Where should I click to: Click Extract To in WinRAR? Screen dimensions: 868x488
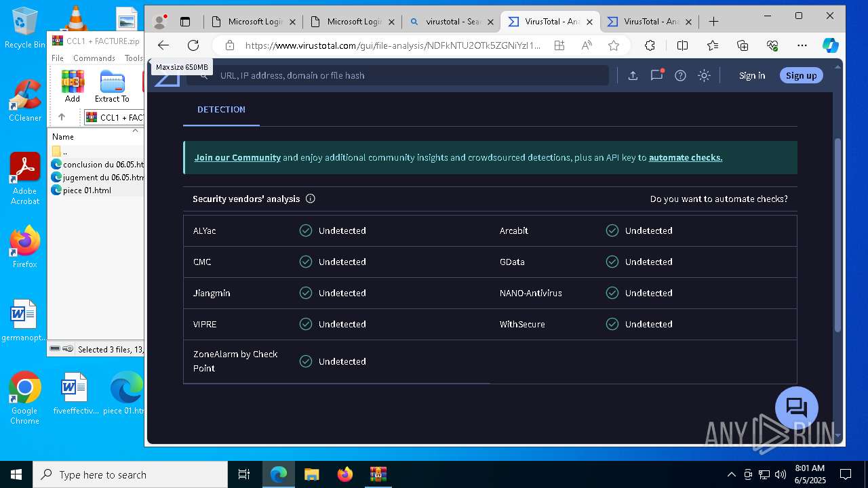click(112, 86)
